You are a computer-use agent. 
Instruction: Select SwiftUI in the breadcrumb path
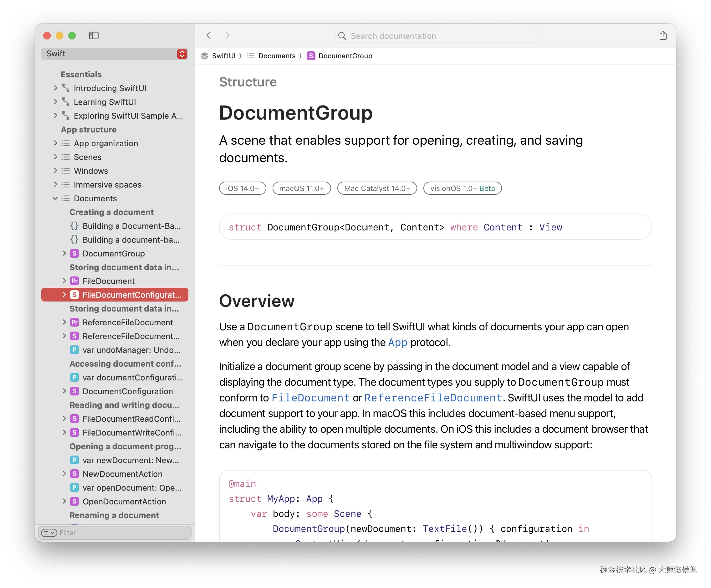pos(223,56)
